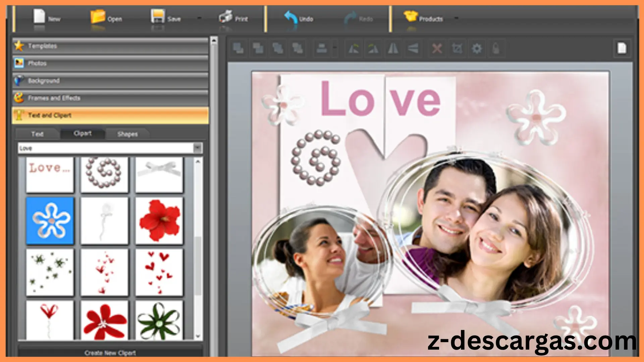Click the left panel scroll-up arrow
This screenshot has width=644, height=362.
pos(214,41)
